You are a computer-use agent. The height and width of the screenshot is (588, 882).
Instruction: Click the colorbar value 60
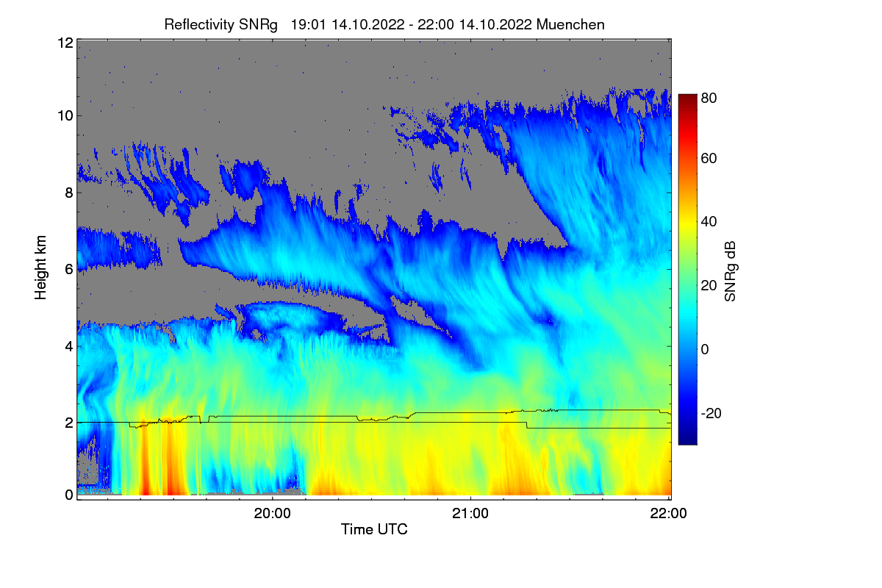709,159
